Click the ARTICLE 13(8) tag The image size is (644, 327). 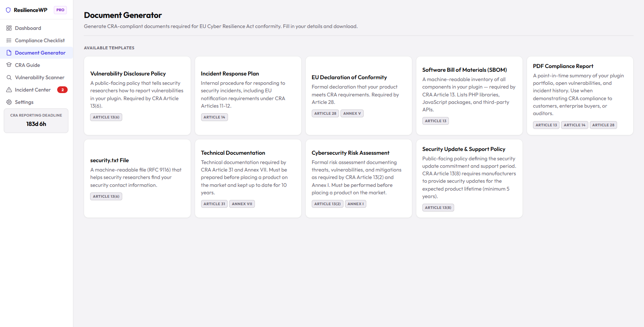tap(438, 208)
